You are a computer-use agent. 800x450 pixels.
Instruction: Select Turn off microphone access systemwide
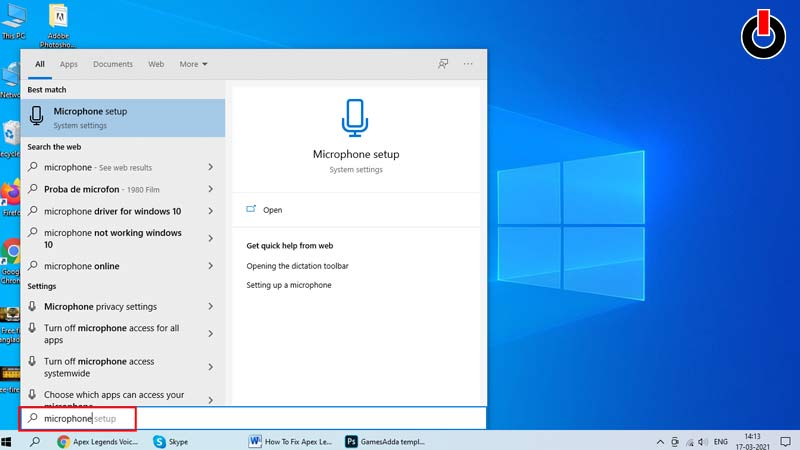[x=123, y=367]
